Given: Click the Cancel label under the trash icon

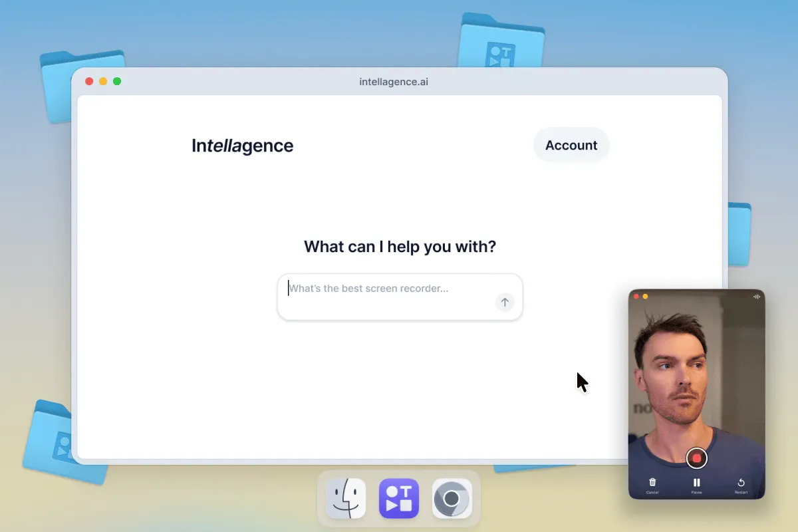Looking at the screenshot, I should pos(652,493).
